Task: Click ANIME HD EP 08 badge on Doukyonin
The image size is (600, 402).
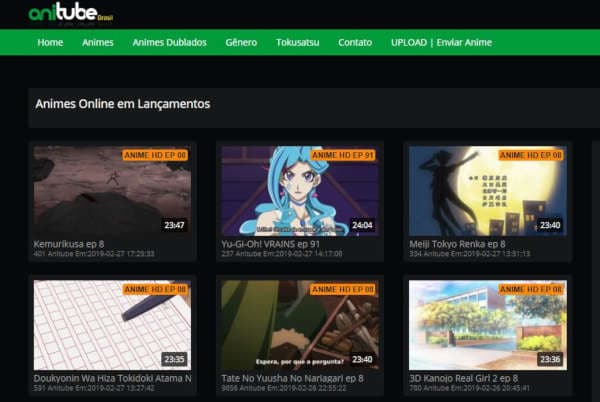Action: click(155, 290)
